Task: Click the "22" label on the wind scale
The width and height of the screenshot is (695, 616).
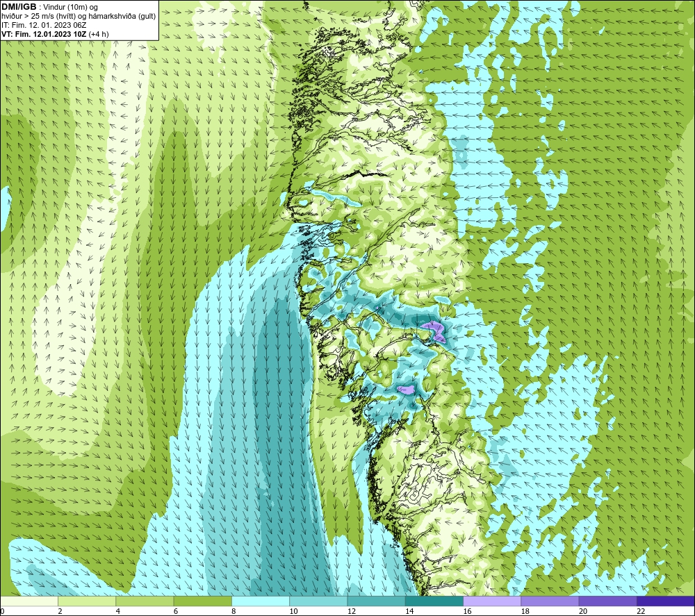Action: [641, 611]
